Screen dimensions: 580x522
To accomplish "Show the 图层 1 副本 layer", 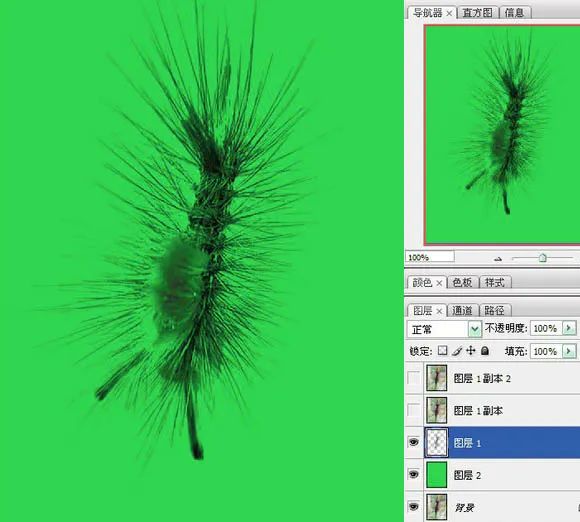I will click(x=414, y=410).
